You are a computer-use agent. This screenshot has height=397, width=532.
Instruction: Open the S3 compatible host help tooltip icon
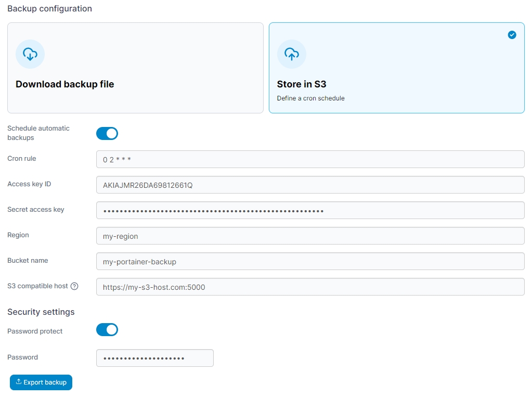click(x=74, y=286)
